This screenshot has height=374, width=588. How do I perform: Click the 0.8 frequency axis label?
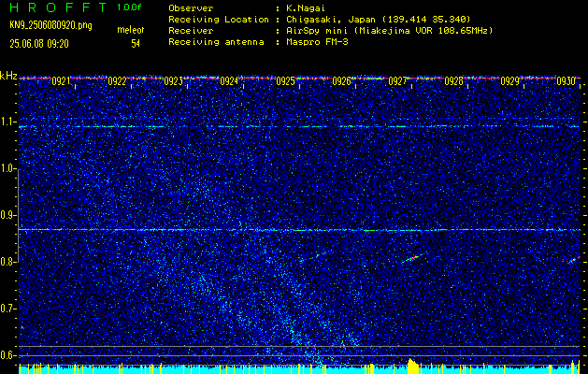[x=8, y=262]
